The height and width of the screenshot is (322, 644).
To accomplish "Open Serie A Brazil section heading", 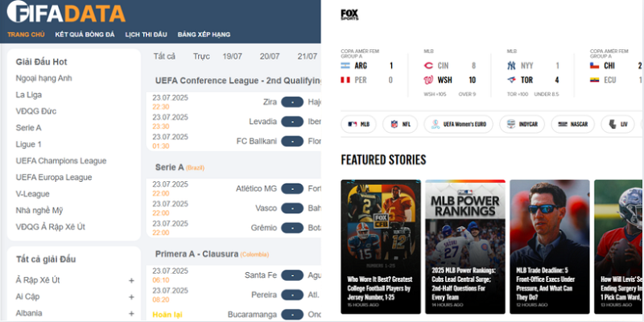I will [180, 167].
